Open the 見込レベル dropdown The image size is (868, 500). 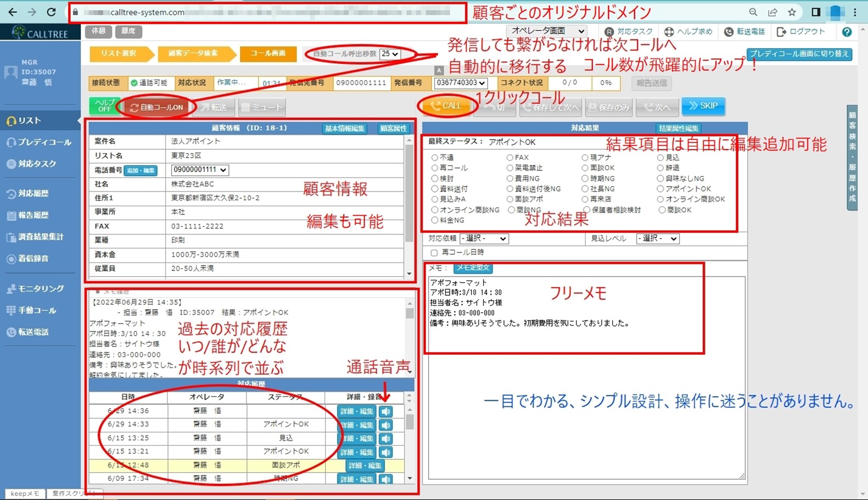657,239
